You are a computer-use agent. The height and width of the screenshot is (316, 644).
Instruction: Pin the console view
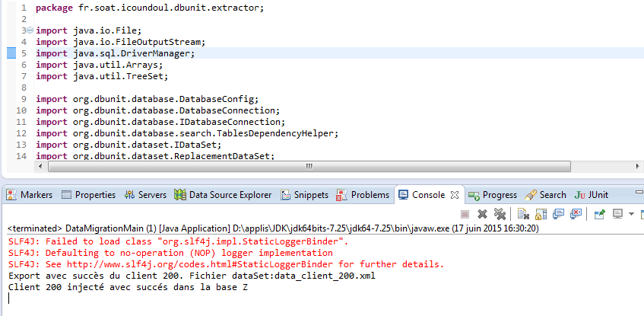point(598,214)
